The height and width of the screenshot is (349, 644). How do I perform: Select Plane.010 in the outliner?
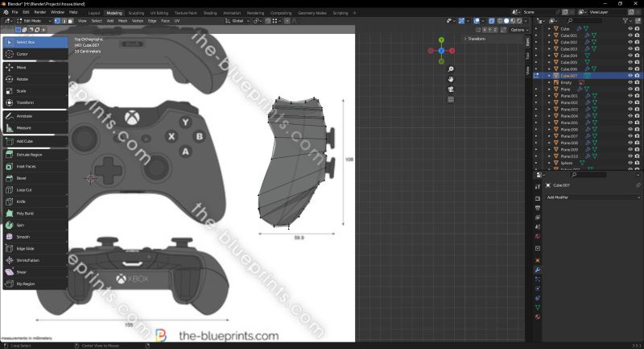(x=569, y=156)
